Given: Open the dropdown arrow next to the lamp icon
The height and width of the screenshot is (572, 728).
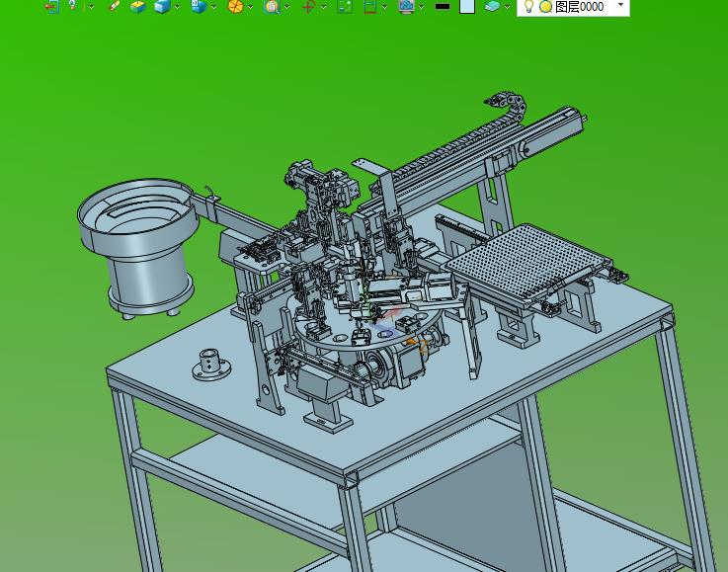Looking at the screenshot, I should pos(91,7).
